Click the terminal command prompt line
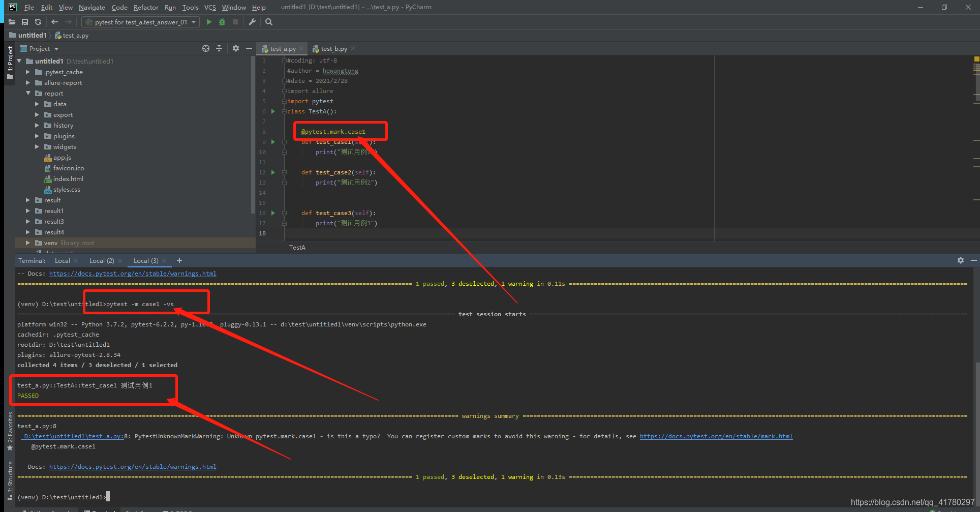 tap(64, 497)
